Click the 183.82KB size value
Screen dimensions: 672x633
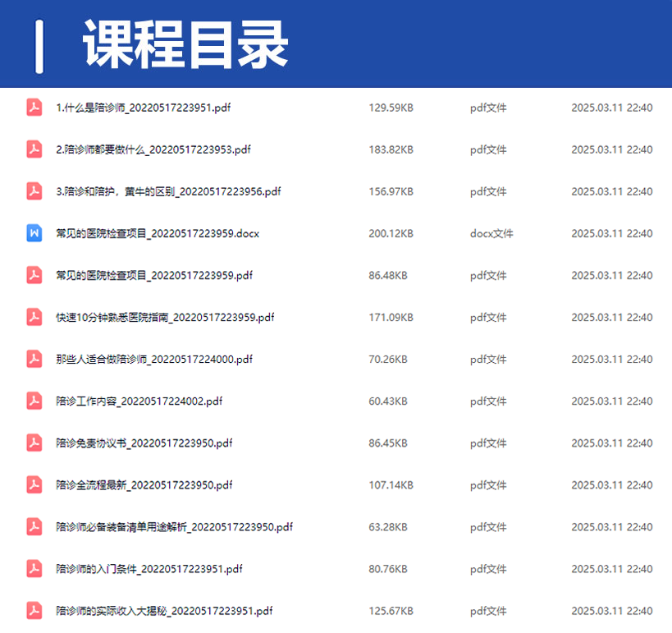[391, 149]
